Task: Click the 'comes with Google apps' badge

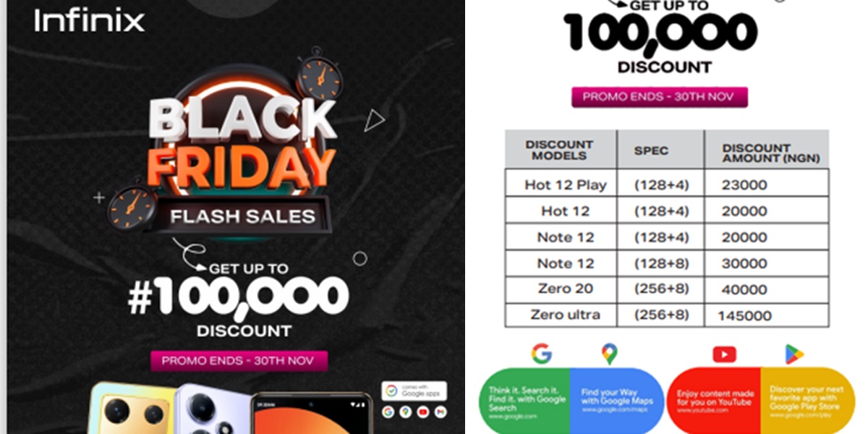Action: (414, 391)
